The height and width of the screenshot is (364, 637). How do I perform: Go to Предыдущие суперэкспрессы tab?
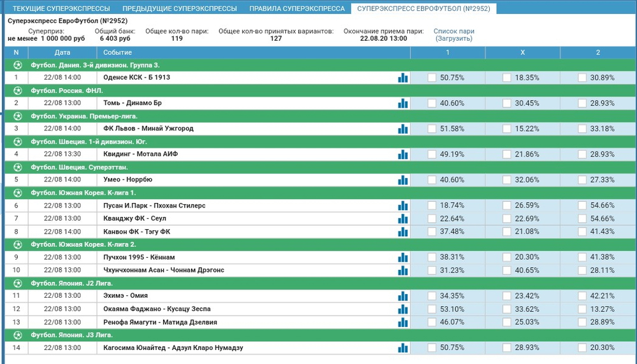click(x=180, y=9)
